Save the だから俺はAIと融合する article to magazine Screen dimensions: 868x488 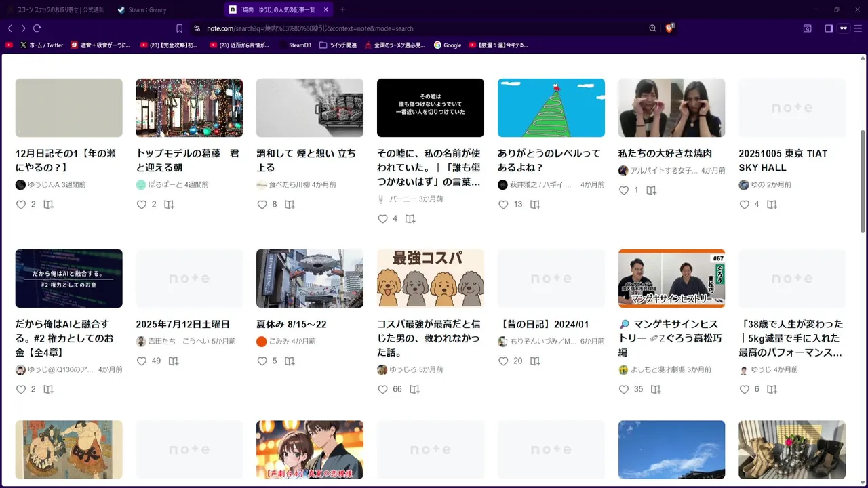point(49,390)
